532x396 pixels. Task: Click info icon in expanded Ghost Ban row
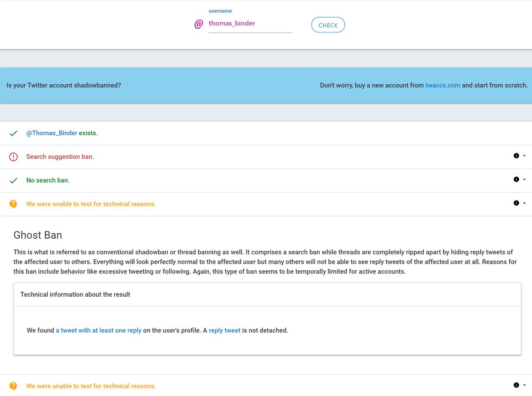pyautogui.click(x=516, y=203)
